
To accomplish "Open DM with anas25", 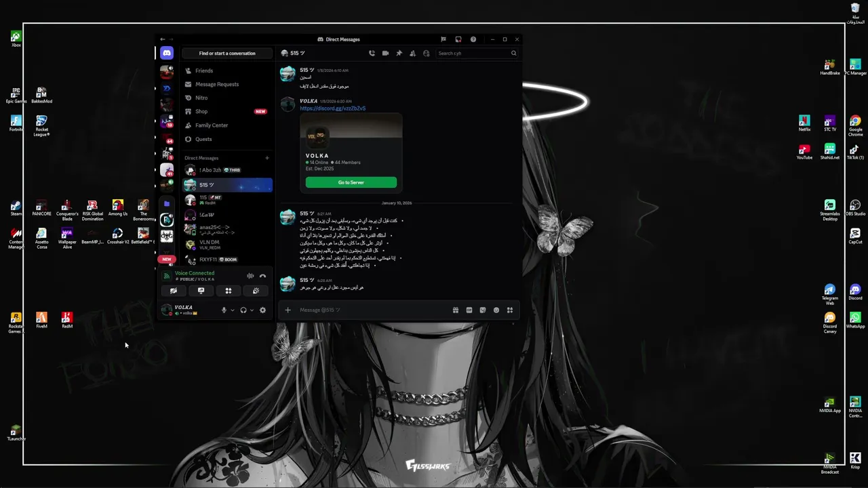I will [227, 229].
